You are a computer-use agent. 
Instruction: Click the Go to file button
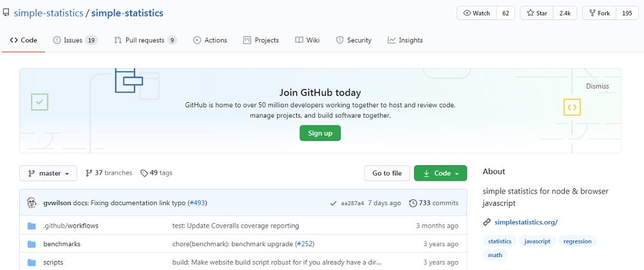pyautogui.click(x=387, y=174)
